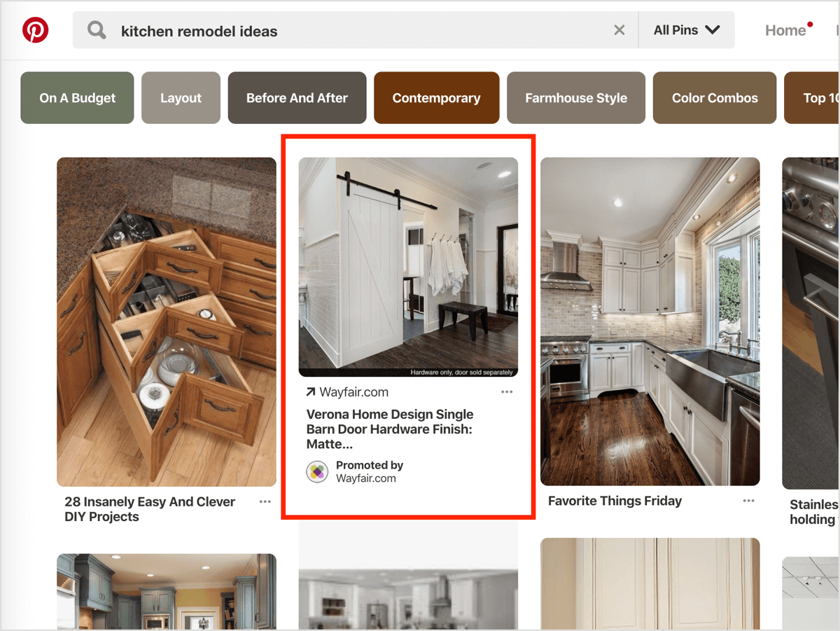Open the white kitchen pin image

pos(650,321)
